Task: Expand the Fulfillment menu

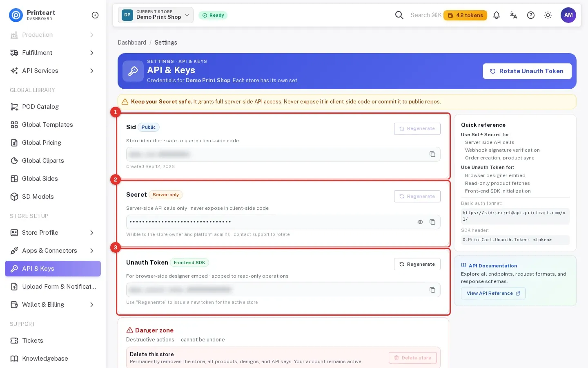Action: [53, 53]
